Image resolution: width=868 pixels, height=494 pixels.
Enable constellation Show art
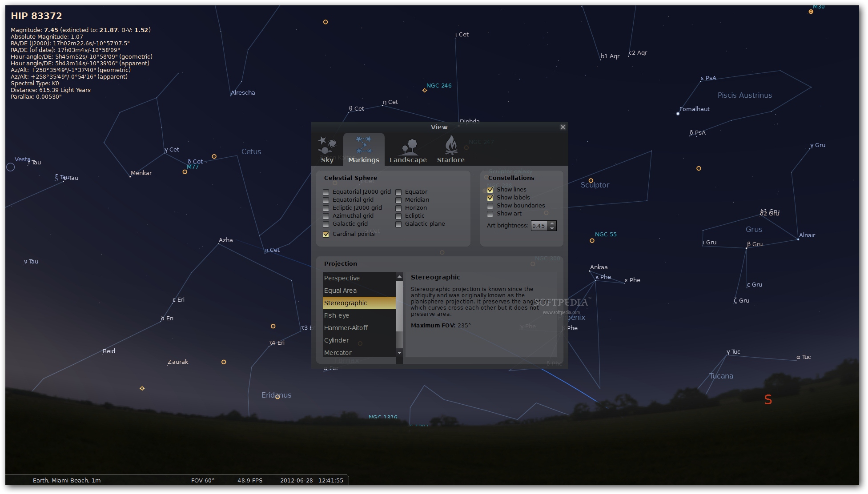[x=490, y=214]
